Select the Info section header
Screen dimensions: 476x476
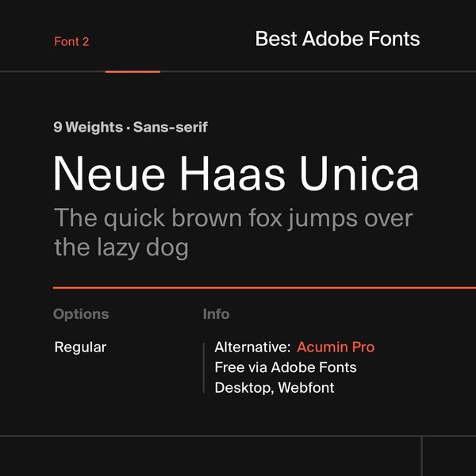[216, 314]
